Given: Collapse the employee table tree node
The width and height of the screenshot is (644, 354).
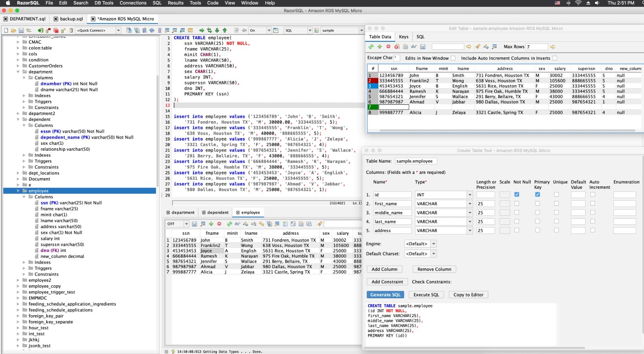Looking at the screenshot, I should 18,191.
